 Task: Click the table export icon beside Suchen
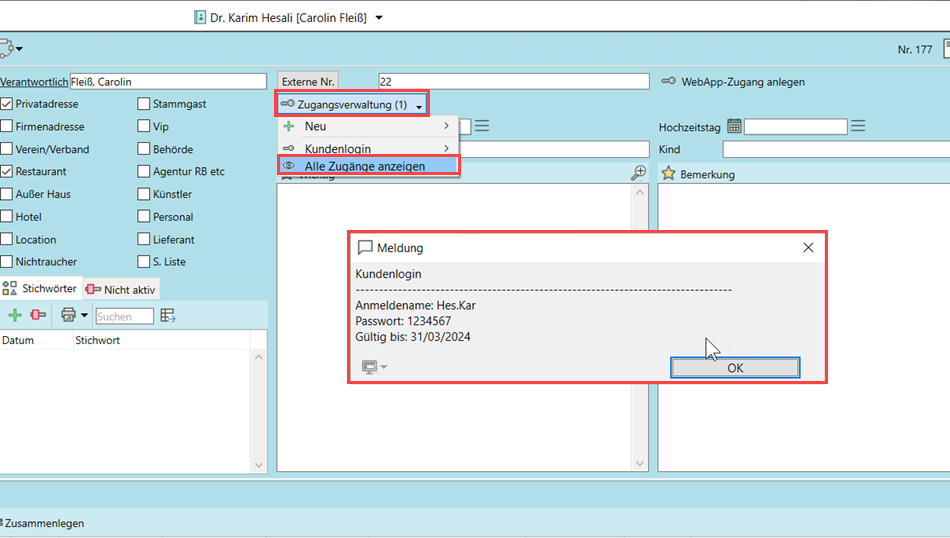168,316
